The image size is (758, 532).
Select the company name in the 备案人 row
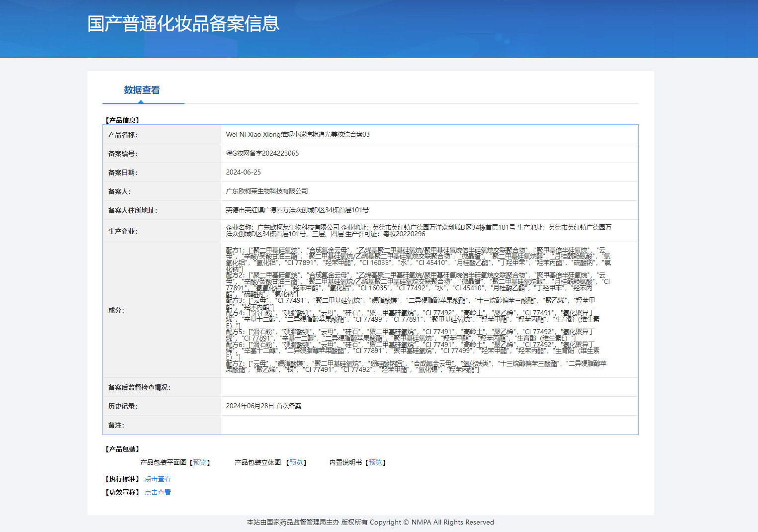[x=267, y=191]
